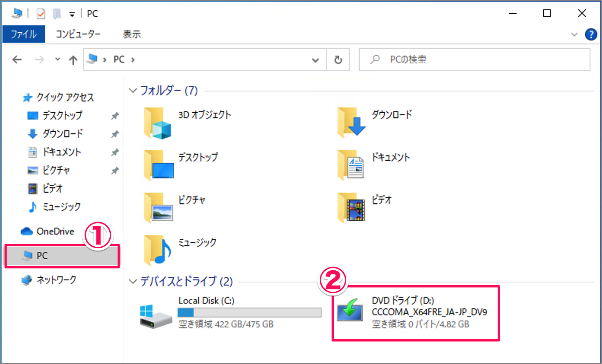The width and height of the screenshot is (602, 364).
Task: Click the pin icon beside sidebar ダウンロード
Action: point(115,134)
